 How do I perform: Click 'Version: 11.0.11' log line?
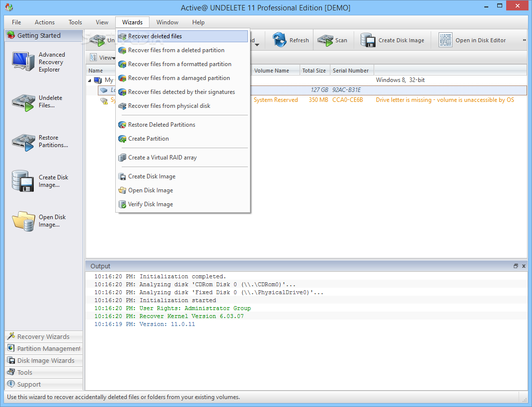coord(145,324)
